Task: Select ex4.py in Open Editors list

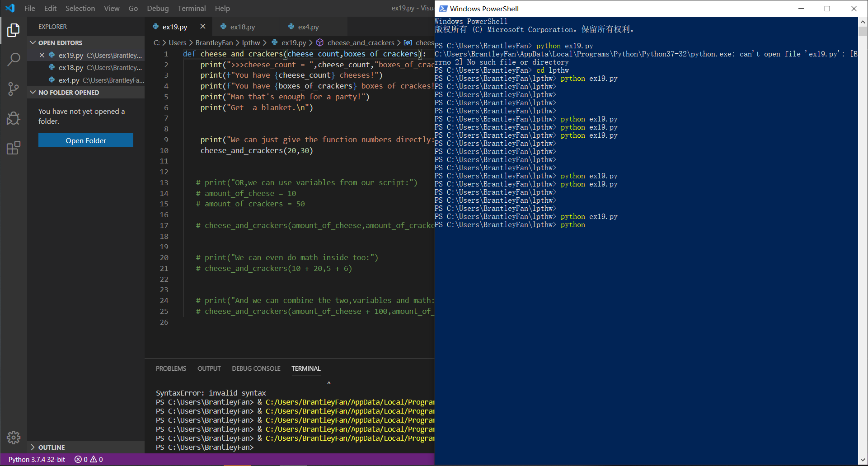Action: (x=69, y=80)
